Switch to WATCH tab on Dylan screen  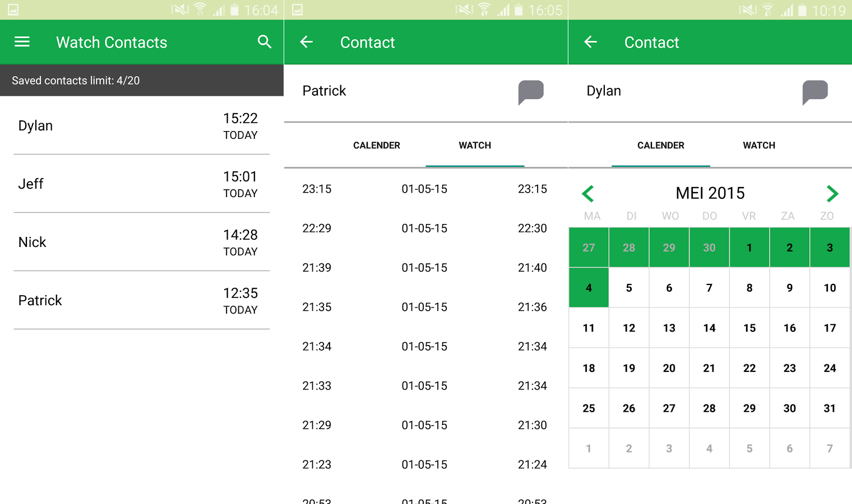tap(759, 145)
